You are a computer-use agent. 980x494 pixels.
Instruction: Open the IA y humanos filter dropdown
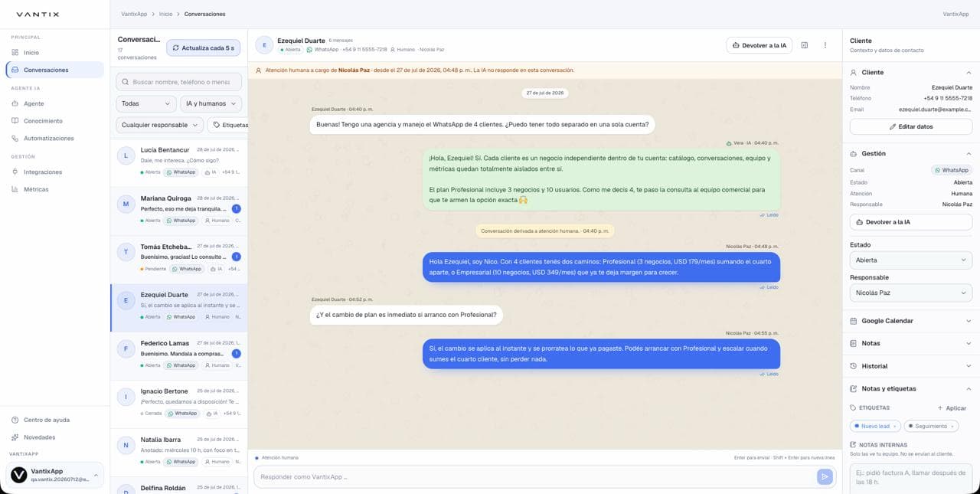pyautogui.click(x=211, y=103)
